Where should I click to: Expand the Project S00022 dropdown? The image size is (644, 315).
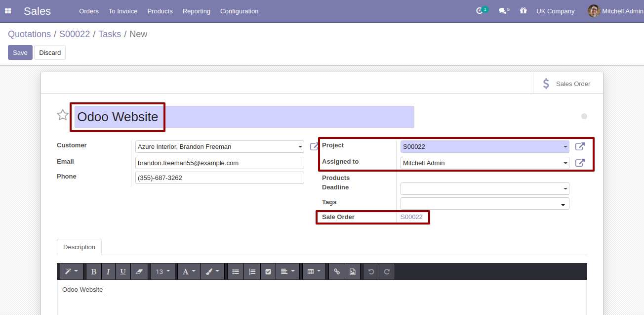[x=565, y=147]
